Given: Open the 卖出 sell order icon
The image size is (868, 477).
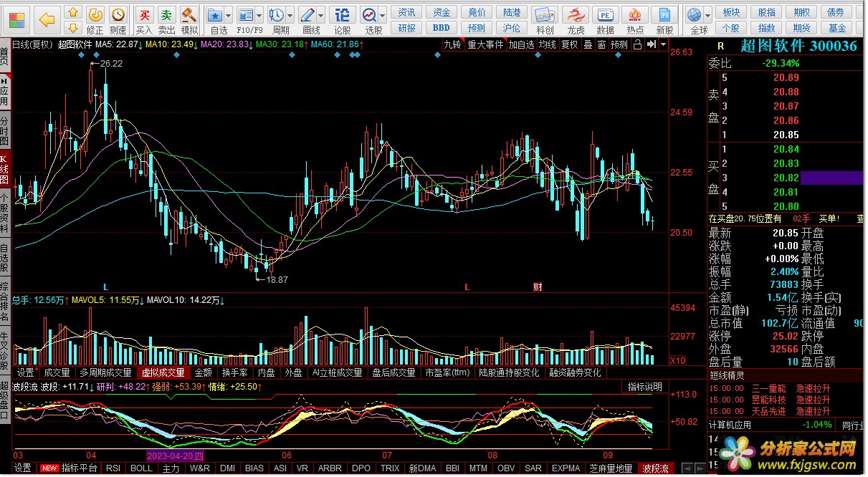Looking at the screenshot, I should click(166, 20).
